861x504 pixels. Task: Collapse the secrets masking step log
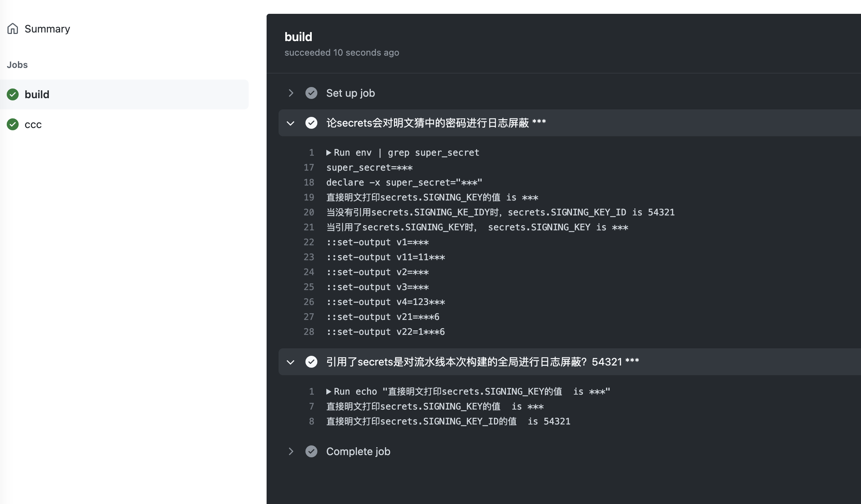(x=291, y=122)
